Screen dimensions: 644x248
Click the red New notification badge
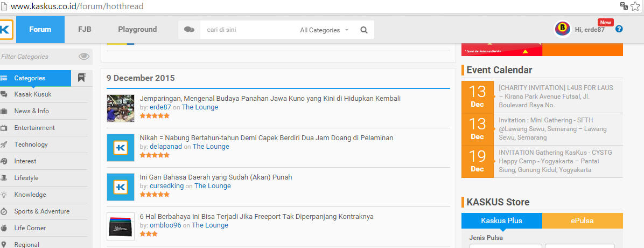pyautogui.click(x=605, y=22)
